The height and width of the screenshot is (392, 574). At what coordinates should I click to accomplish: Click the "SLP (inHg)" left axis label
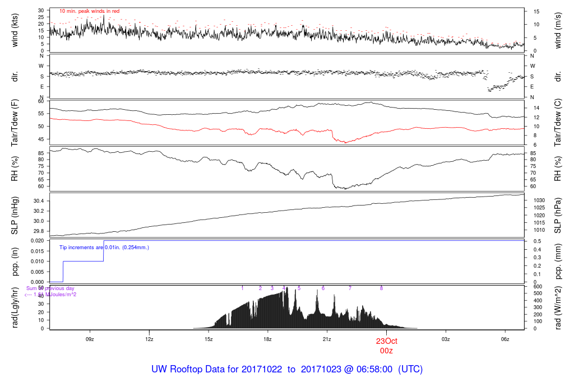pyautogui.click(x=15, y=216)
